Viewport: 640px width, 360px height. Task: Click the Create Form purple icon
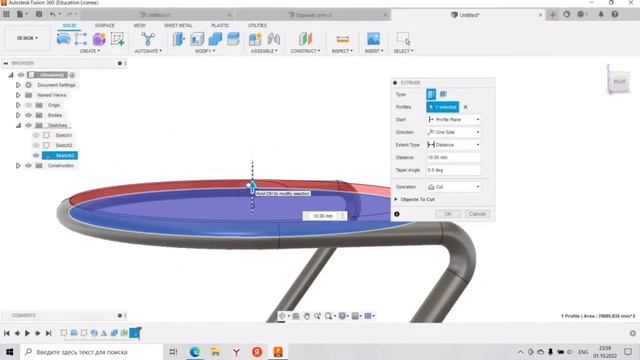[x=99, y=39]
